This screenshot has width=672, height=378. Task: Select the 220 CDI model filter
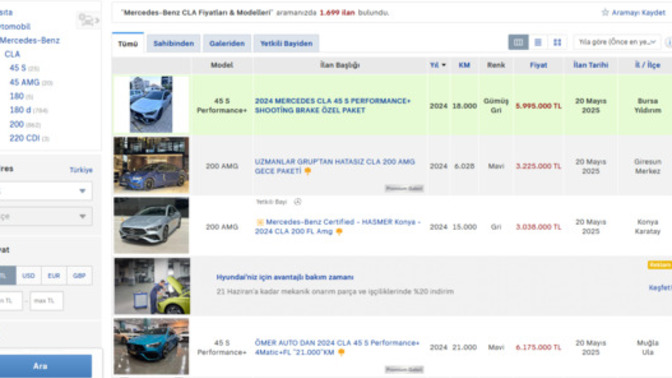24,138
